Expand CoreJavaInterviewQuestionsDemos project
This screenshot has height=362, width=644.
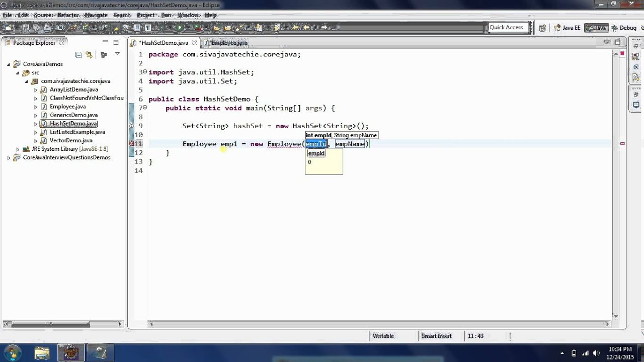pyautogui.click(x=9, y=158)
